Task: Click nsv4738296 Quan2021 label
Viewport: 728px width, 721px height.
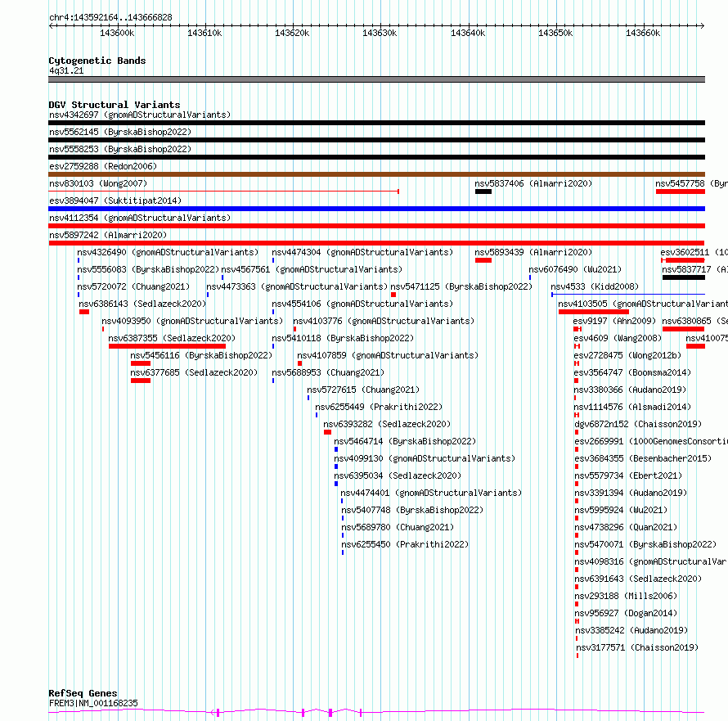Action: [x=626, y=527]
